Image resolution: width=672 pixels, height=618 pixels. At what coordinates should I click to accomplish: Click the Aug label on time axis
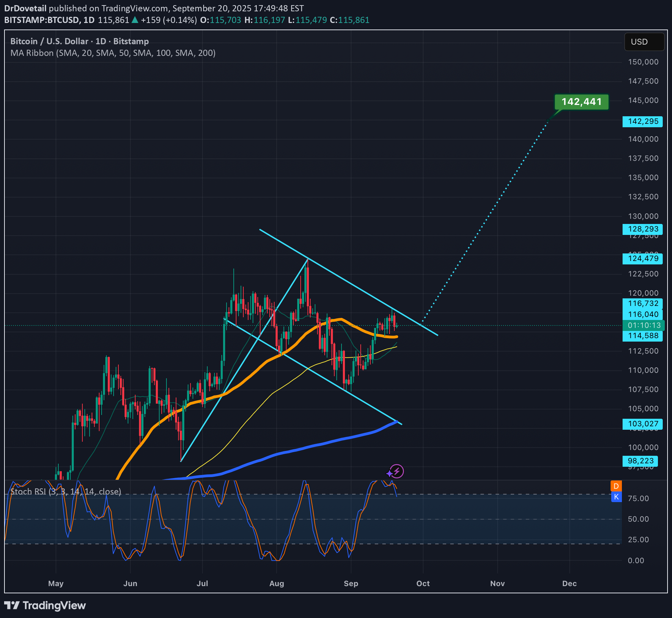coord(277,583)
